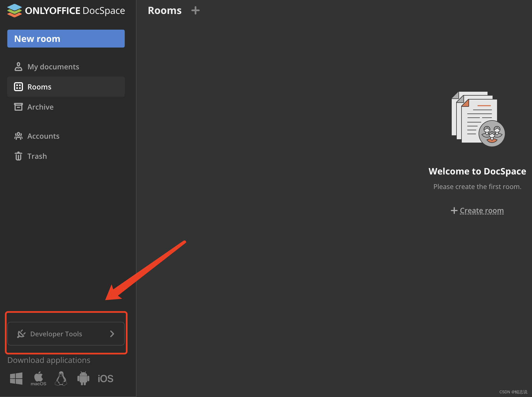Download the Linux desktop application
This screenshot has height=397, width=532.
pyautogui.click(x=61, y=379)
